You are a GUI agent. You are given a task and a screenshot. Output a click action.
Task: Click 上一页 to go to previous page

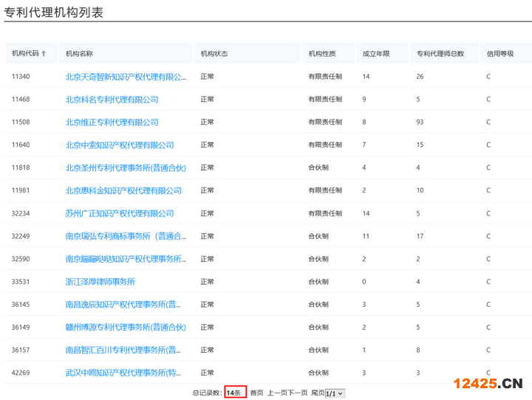(277, 393)
